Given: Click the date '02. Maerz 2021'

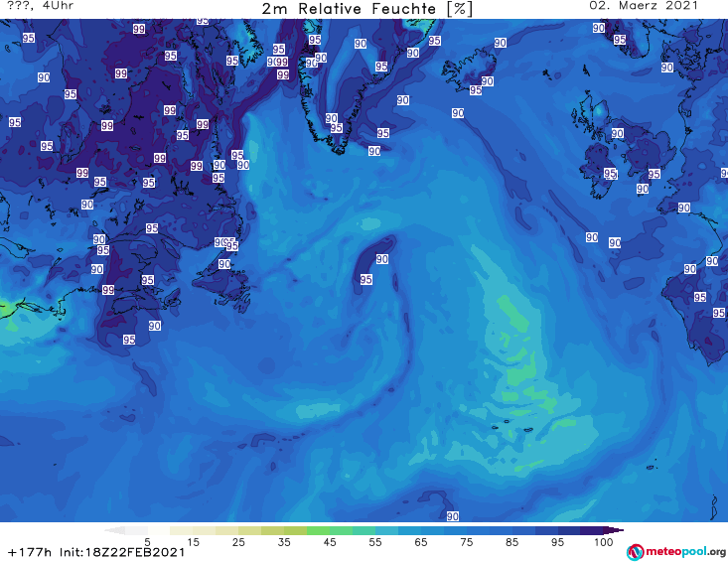Looking at the screenshot, I should [x=644, y=6].
